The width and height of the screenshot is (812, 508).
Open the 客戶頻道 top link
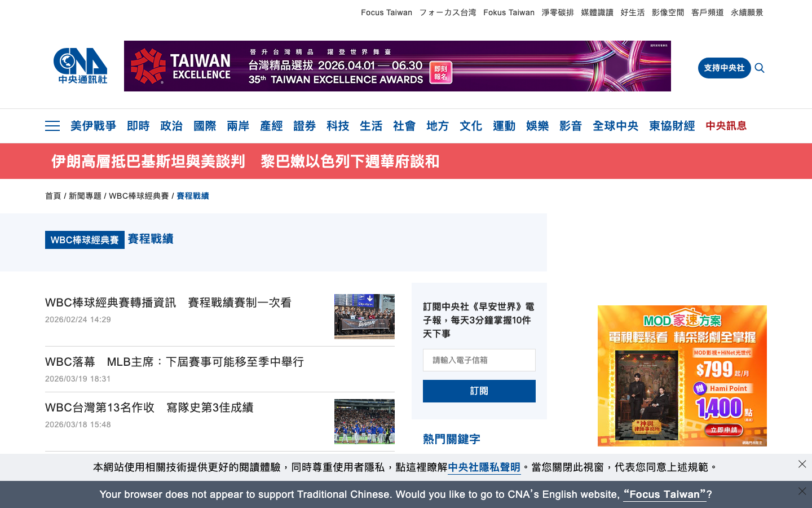(708, 12)
